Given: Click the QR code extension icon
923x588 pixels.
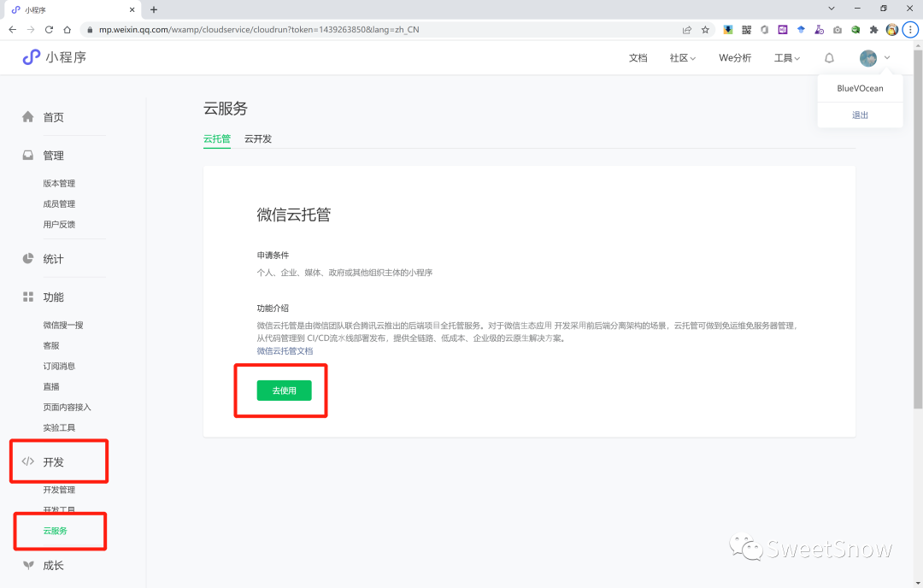Looking at the screenshot, I should pyautogui.click(x=746, y=29).
